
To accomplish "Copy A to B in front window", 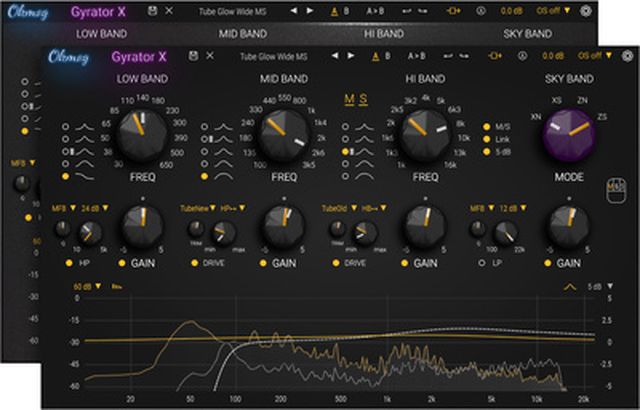I will point(416,56).
